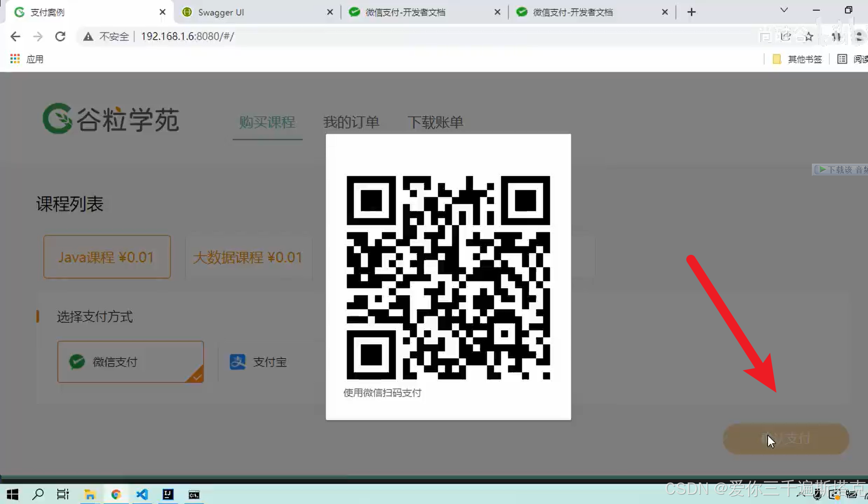Open the Windows Start menu

coord(13,495)
